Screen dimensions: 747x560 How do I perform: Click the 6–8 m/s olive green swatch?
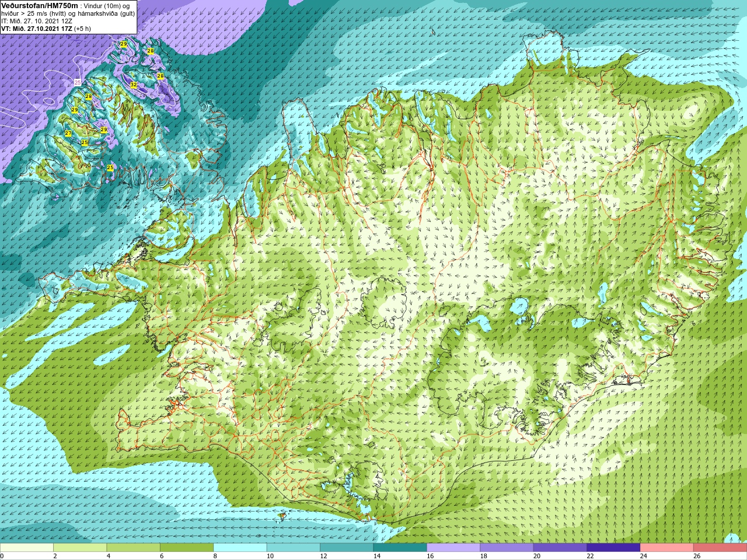187,547
